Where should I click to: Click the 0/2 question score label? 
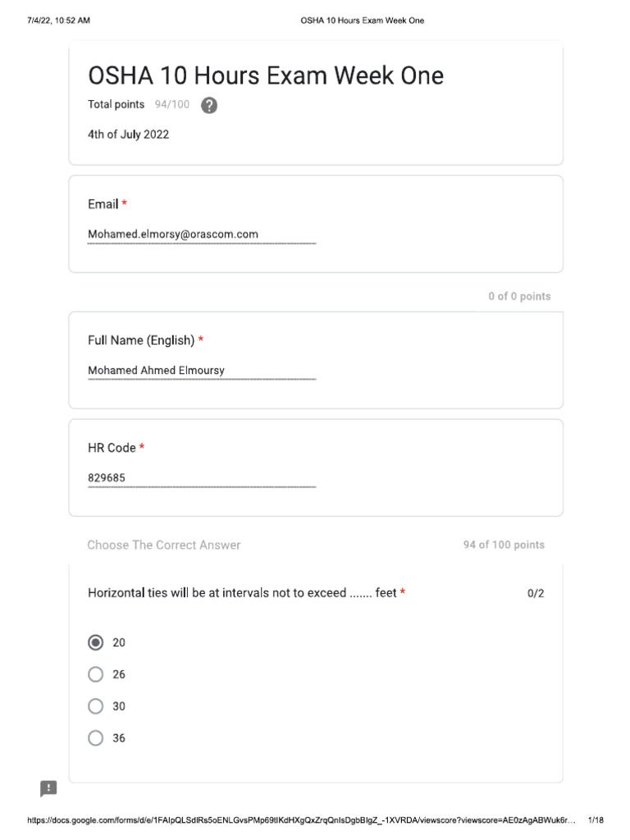[536, 594]
